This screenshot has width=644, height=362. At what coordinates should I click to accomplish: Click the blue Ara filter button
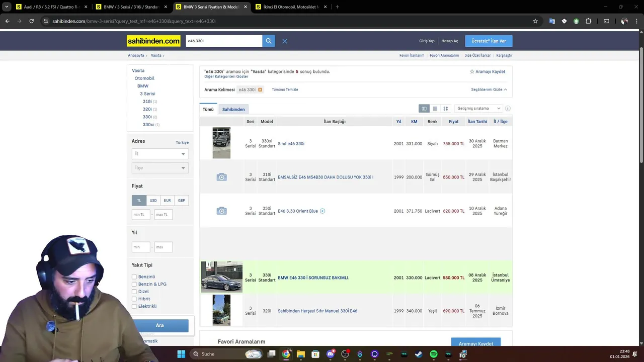pyautogui.click(x=160, y=326)
